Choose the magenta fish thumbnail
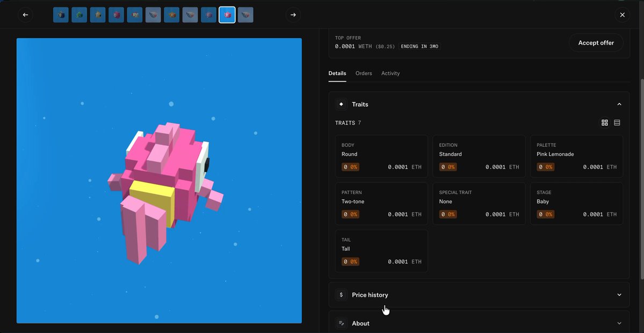 pyautogui.click(x=116, y=15)
